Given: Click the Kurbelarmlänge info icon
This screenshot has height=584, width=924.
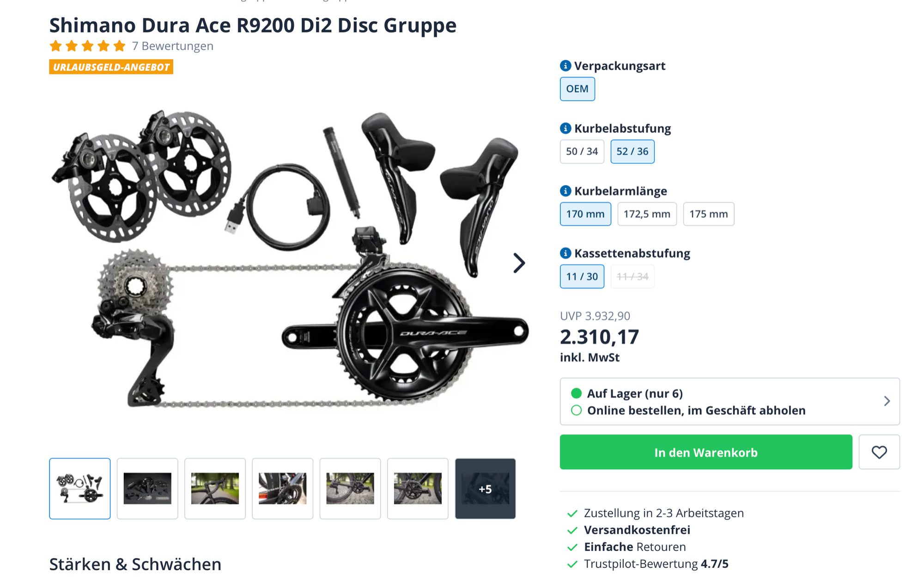Looking at the screenshot, I should click(x=565, y=191).
